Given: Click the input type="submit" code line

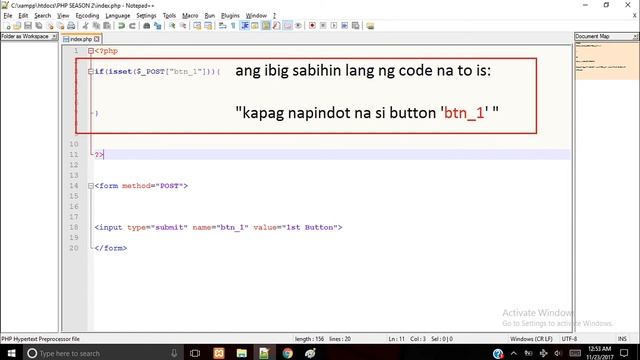Looking at the screenshot, I should tap(218, 227).
